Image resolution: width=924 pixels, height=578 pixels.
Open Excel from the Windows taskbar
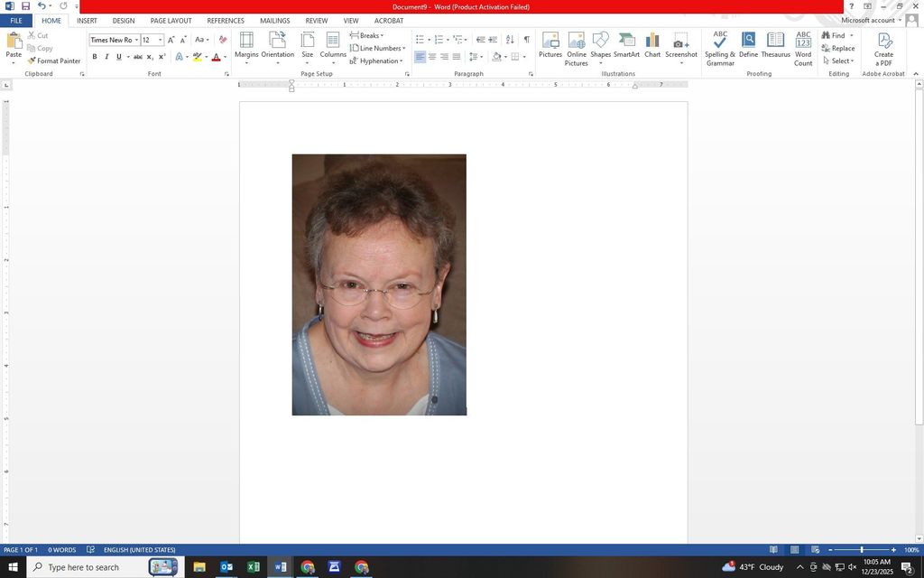[254, 567]
